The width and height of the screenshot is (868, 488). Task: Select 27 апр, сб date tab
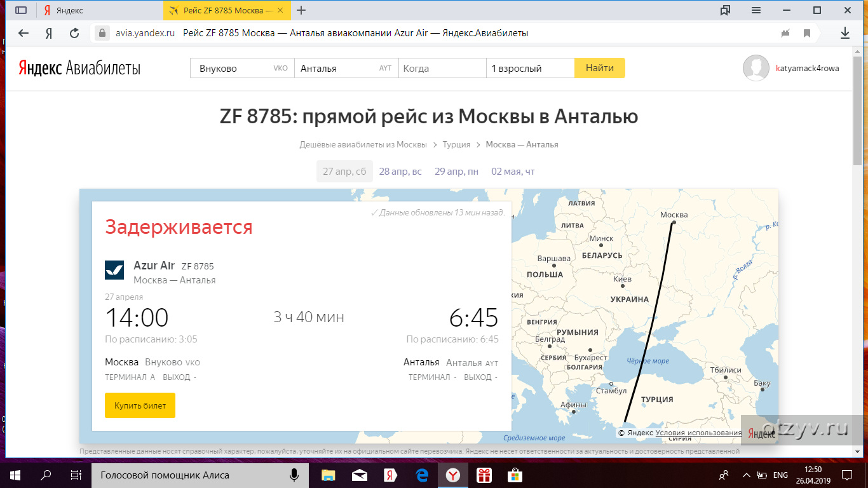[344, 172]
